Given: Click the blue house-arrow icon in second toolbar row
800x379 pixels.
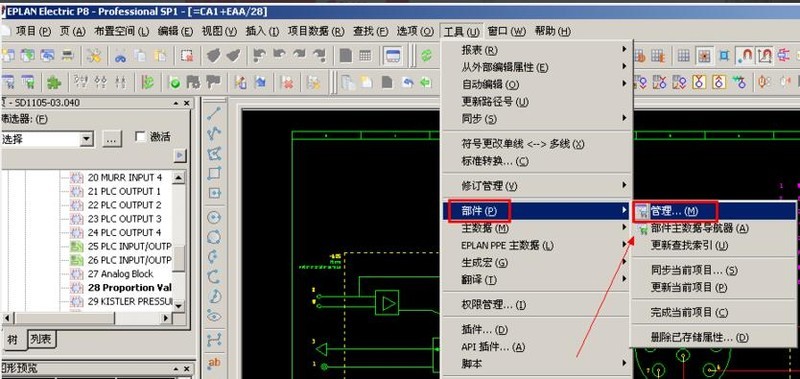Looking at the screenshot, I should click(x=260, y=82).
